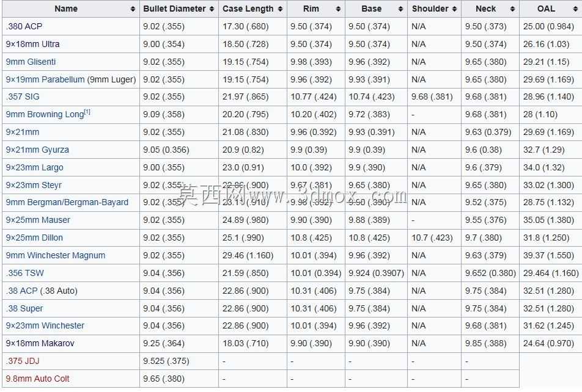
Task: Select 9×21mm Gyurza bullet diameter 9.05 (0.356)
Action: [x=166, y=150]
